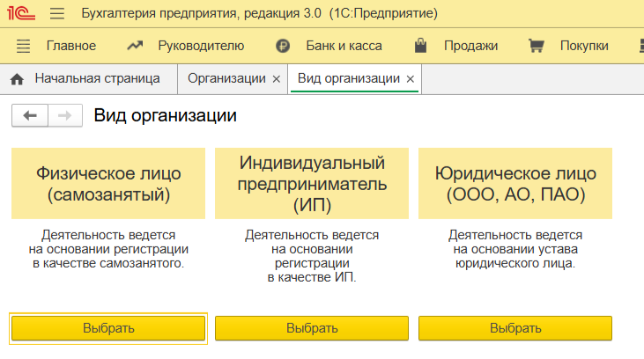The height and width of the screenshot is (359, 644).
Task: Click the Покупки shopping cart icon
Action: (536, 46)
